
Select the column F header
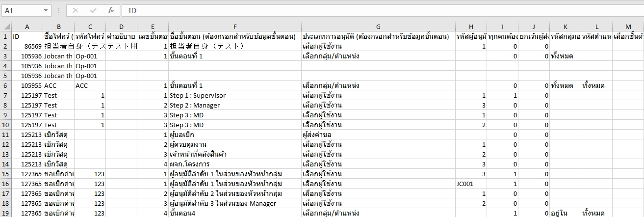pos(234,27)
